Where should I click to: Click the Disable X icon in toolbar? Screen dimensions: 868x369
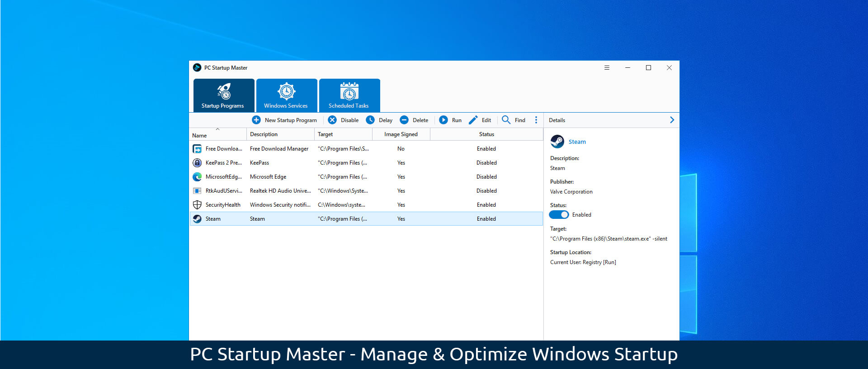click(x=332, y=120)
